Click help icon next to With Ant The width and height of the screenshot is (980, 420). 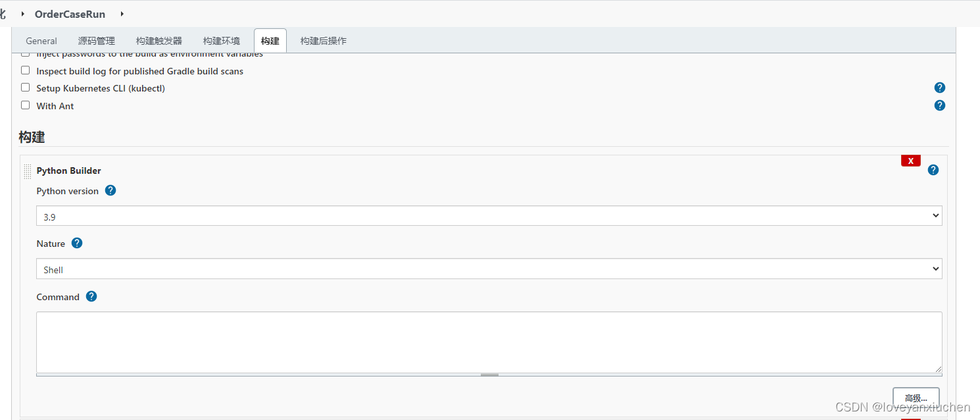[940, 105]
